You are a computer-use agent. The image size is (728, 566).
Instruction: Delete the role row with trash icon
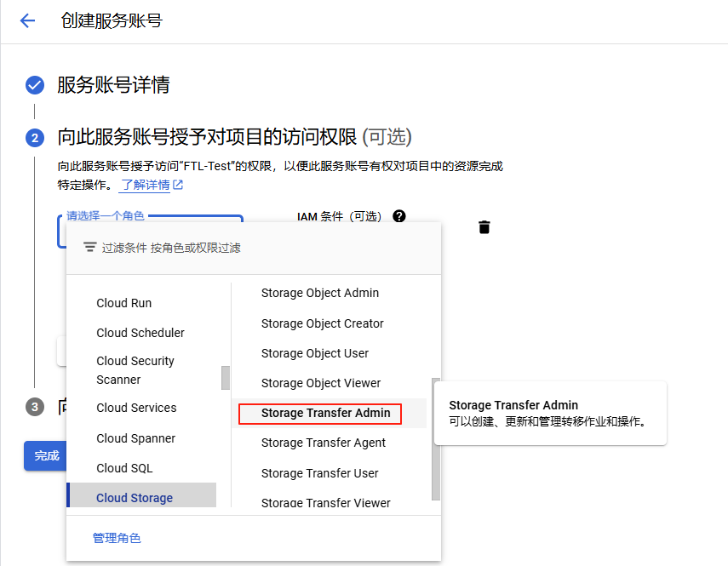484,227
